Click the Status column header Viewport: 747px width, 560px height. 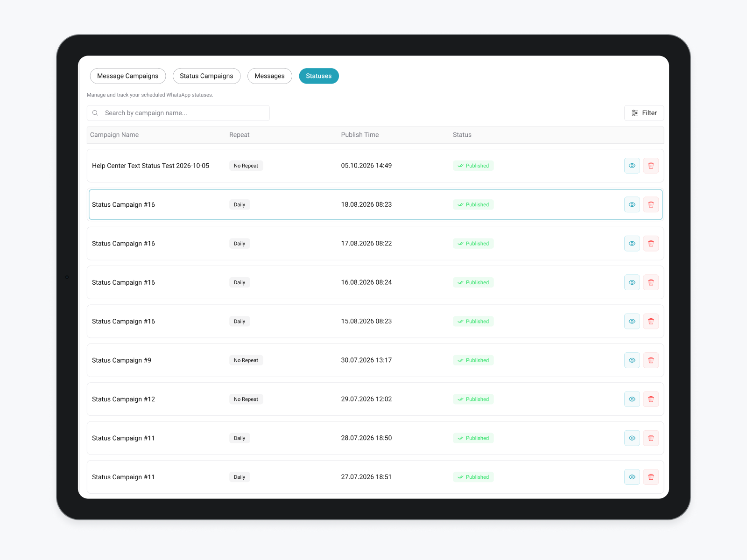462,135
